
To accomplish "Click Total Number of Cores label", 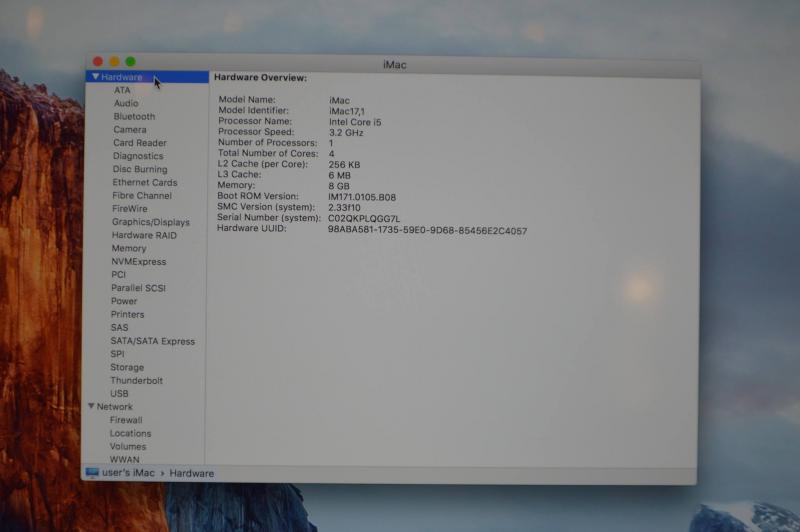I will (268, 153).
